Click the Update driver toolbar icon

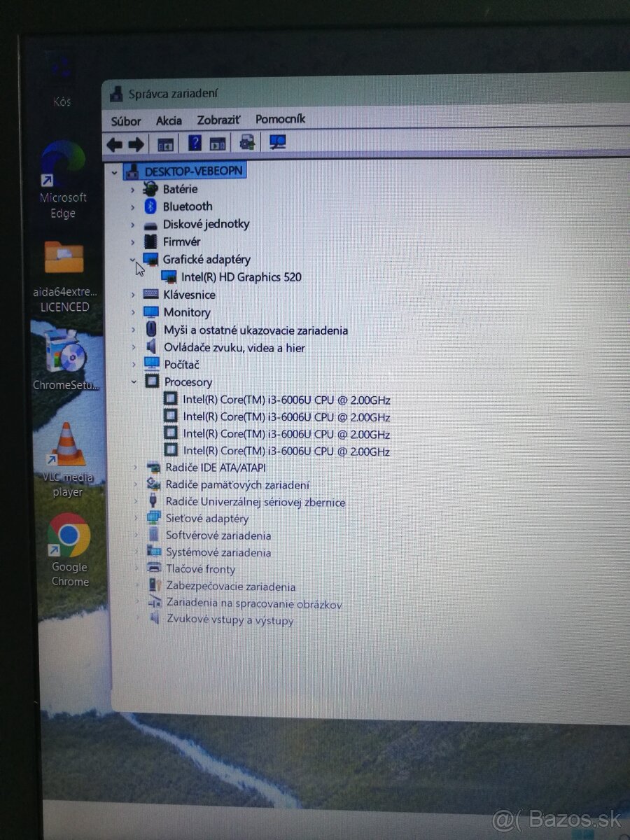[246, 143]
